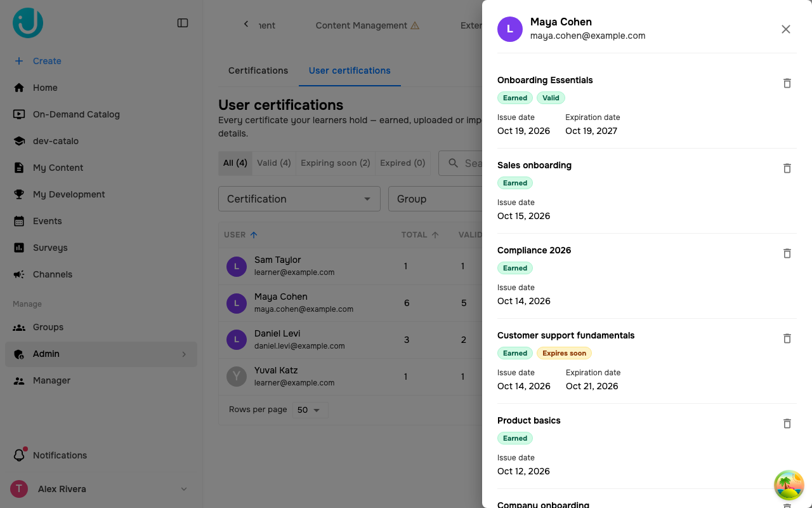Open Surveys from sidebar
The image size is (812, 508).
[101, 248]
